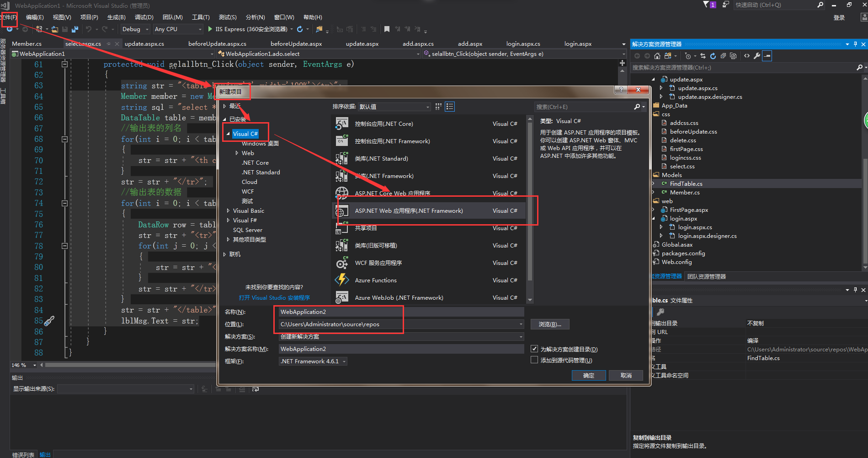Click the Find in Files toolbar icon
The height and width of the screenshot is (458, 868).
pyautogui.click(x=319, y=29)
